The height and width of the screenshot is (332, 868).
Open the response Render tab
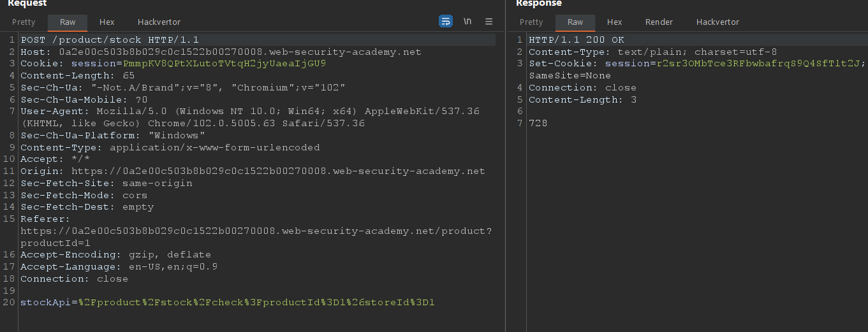[659, 22]
